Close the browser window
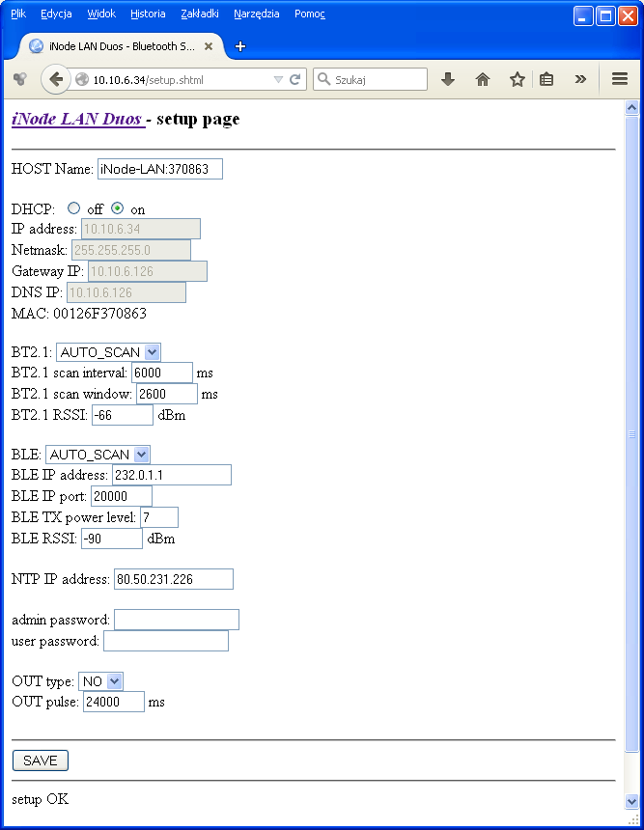644x830 pixels. pos(629,16)
